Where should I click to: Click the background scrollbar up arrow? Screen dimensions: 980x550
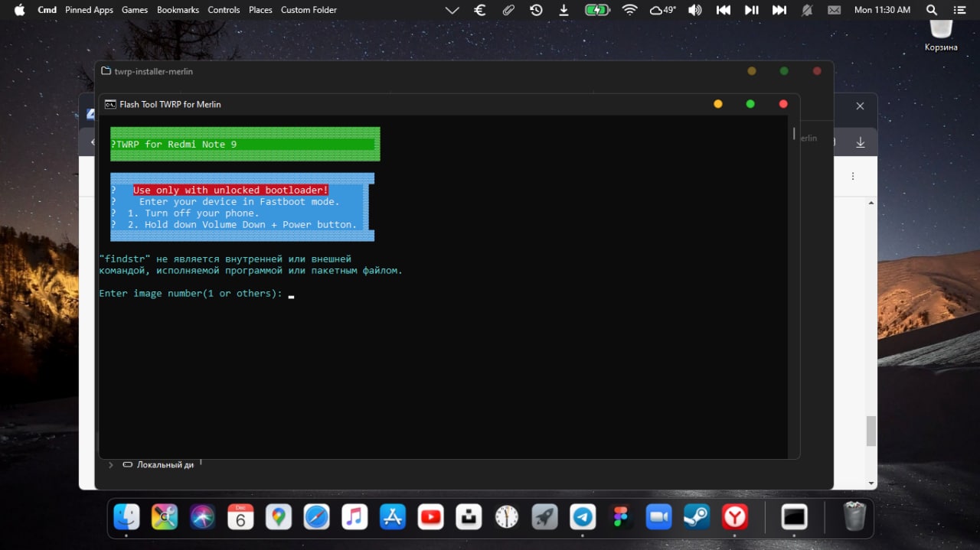(871, 202)
